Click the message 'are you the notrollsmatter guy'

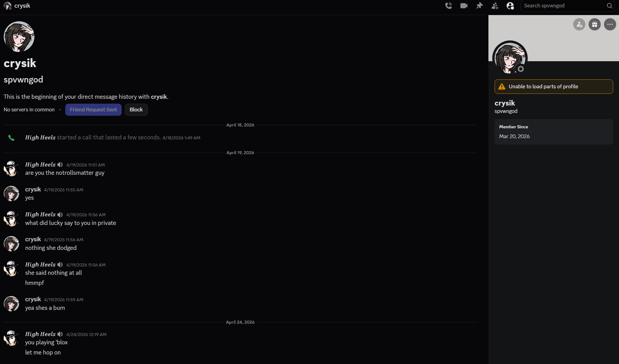coord(65,173)
